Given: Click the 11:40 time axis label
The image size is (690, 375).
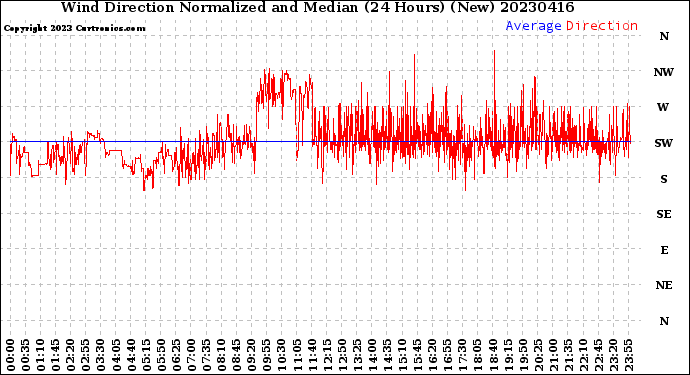Looking at the screenshot, I should [x=312, y=356].
